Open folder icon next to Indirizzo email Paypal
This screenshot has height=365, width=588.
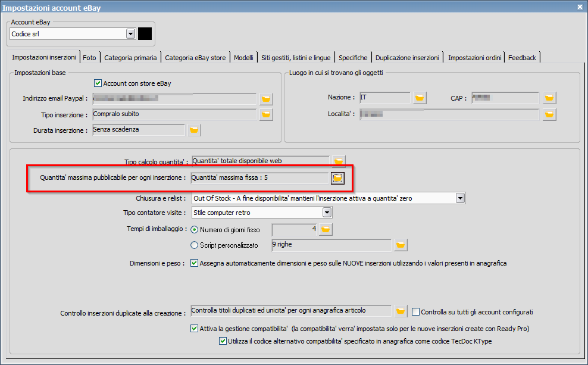click(x=266, y=99)
